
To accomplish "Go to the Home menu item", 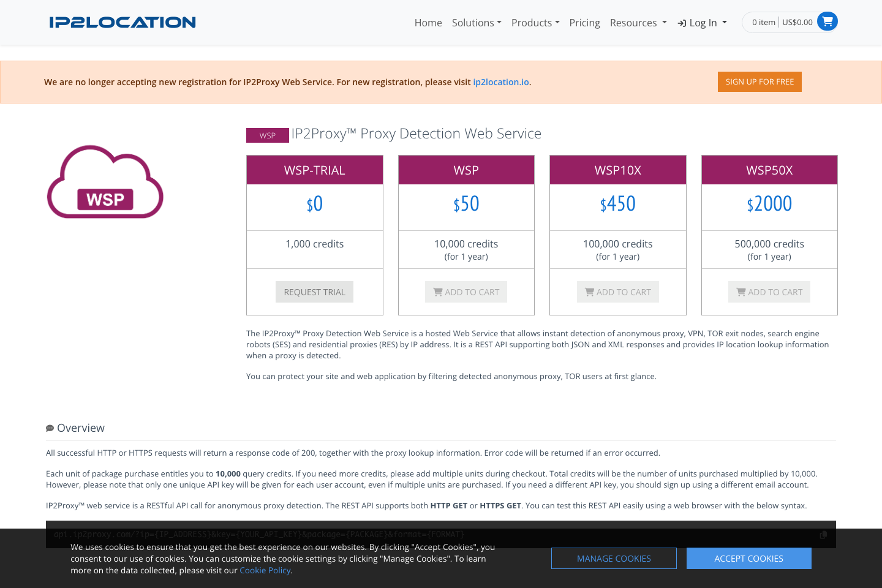I will (x=428, y=23).
